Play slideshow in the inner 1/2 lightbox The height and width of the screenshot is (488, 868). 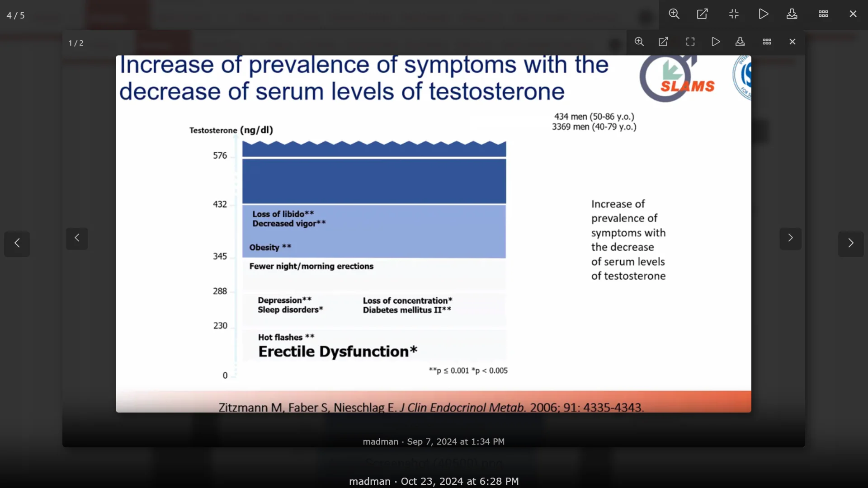[x=715, y=42]
